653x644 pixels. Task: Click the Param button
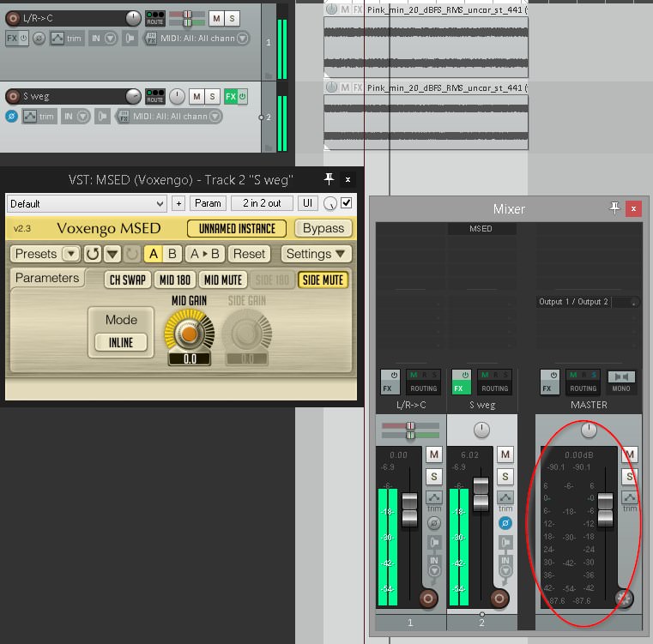pos(208,203)
